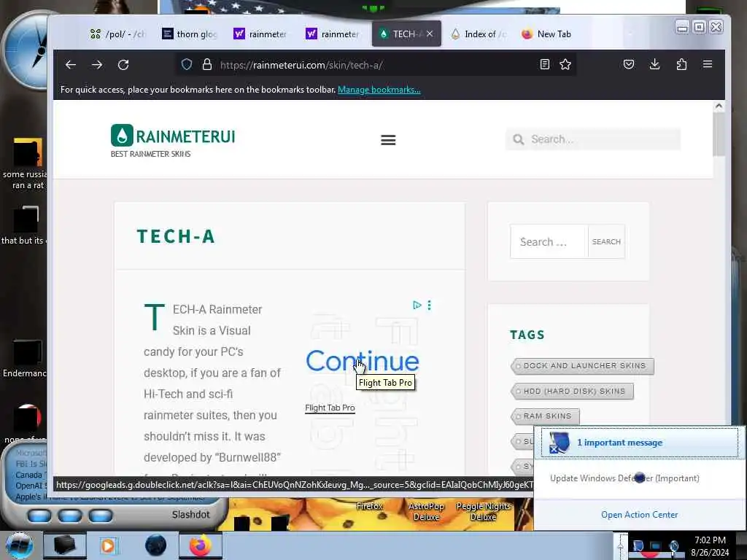
Task: Go back to the previous page
Action: point(71,65)
